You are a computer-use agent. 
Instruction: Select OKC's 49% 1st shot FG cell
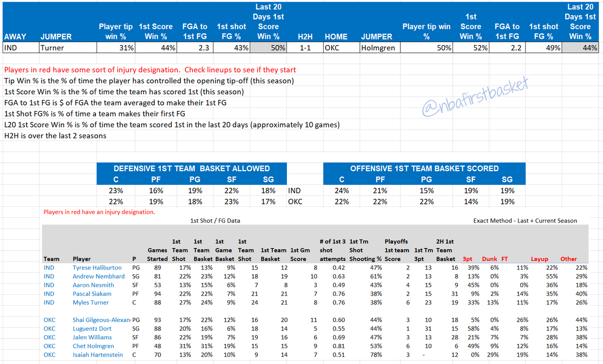coord(544,48)
